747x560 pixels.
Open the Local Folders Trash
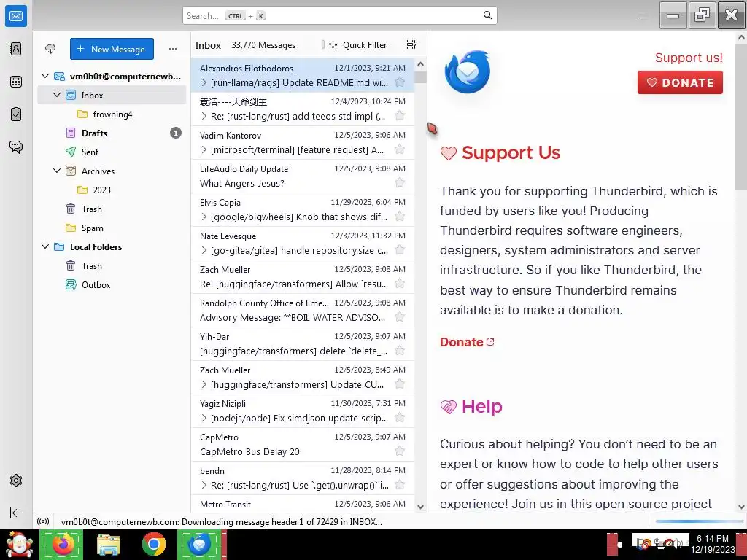112,265
